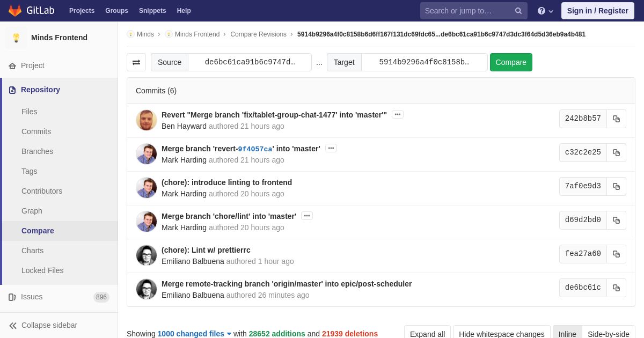The height and width of the screenshot is (338, 644).
Task: Click Minds breadcrumb link
Action: [145, 34]
